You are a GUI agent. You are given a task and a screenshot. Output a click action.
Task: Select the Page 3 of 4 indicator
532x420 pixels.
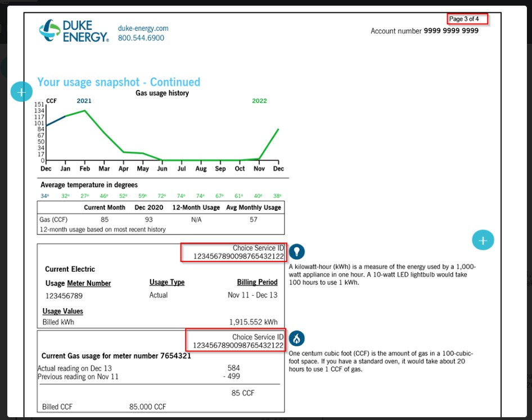[x=467, y=19]
